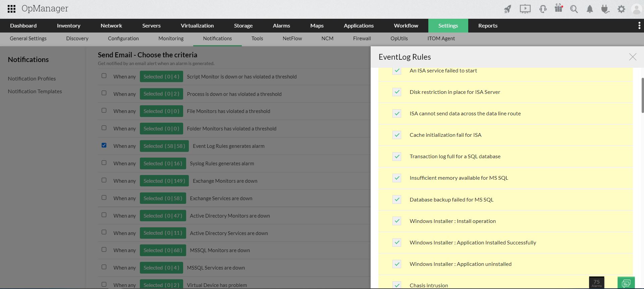
Task: Open Selected (0|149) Exchange Monitors selector
Action: pos(164,181)
